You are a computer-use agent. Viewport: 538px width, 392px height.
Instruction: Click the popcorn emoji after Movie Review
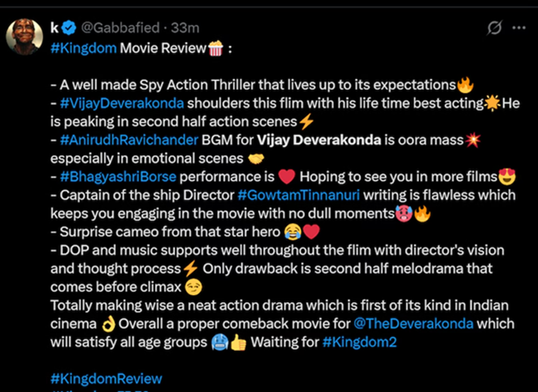pos(215,49)
